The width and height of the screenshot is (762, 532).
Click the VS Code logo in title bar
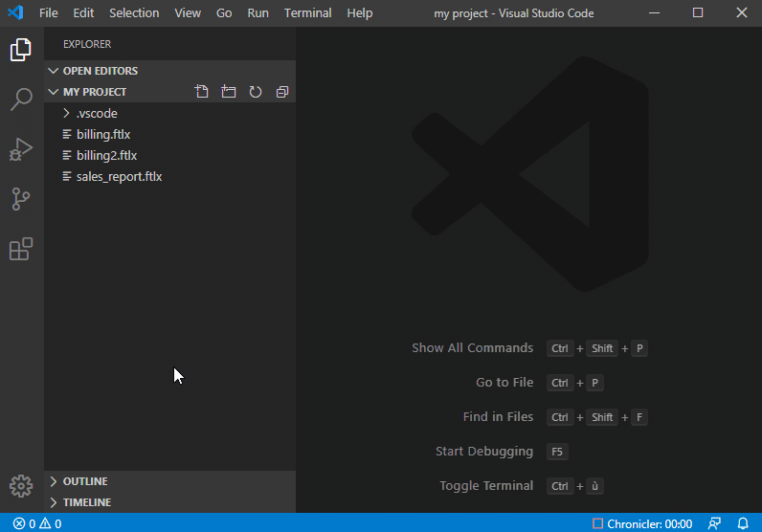(x=15, y=12)
